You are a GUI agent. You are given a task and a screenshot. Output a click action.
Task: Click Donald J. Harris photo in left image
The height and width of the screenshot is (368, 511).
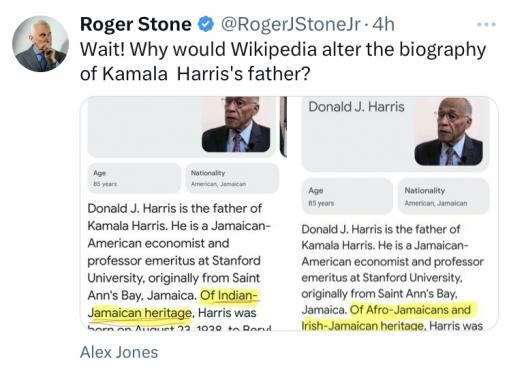coord(237,124)
